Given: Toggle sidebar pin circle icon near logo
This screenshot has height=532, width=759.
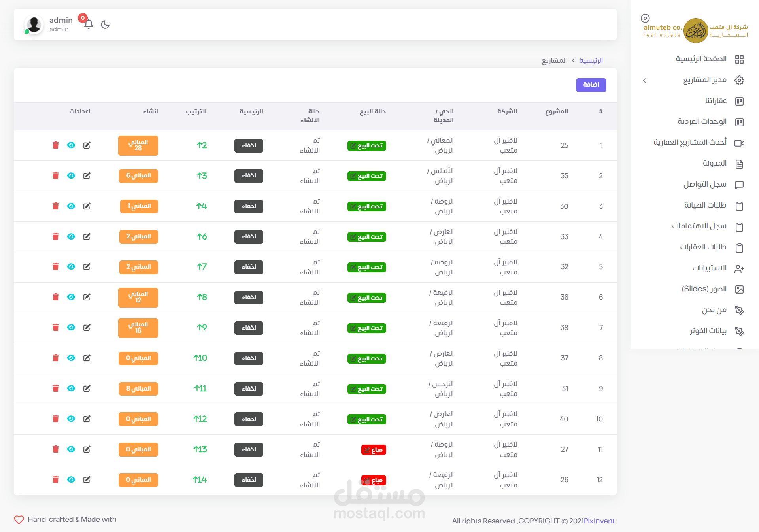Looking at the screenshot, I should pyautogui.click(x=645, y=18).
